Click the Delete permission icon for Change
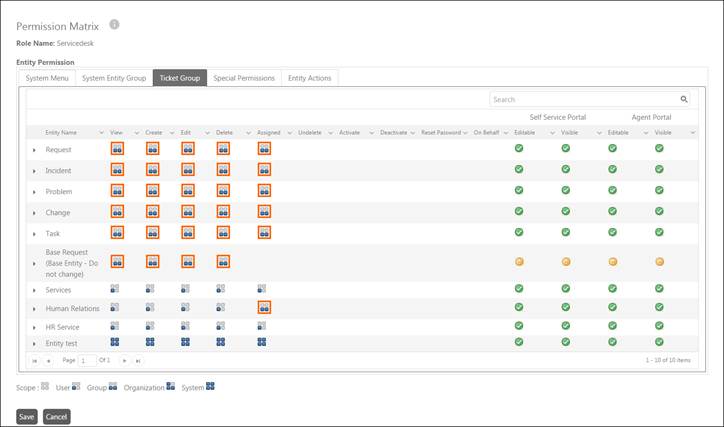 click(x=223, y=211)
